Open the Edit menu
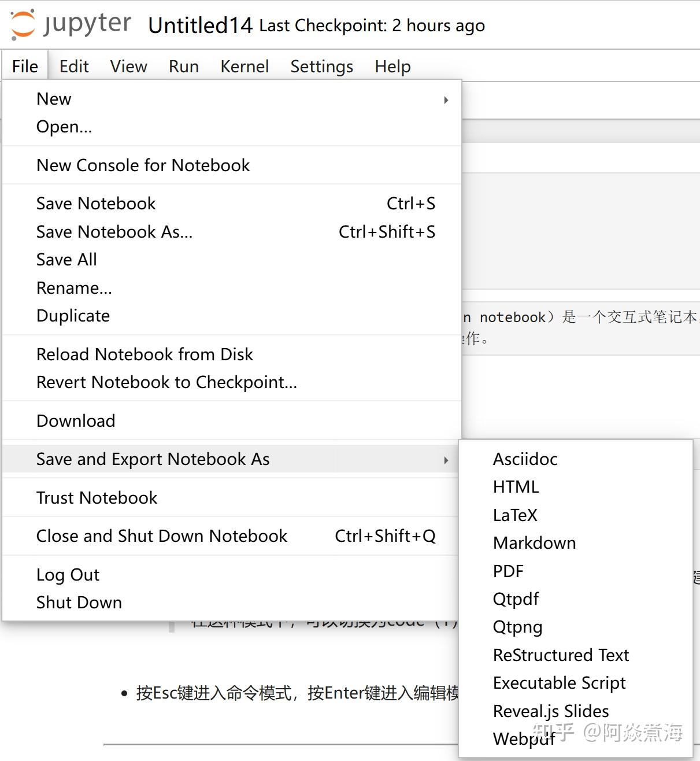 point(73,66)
